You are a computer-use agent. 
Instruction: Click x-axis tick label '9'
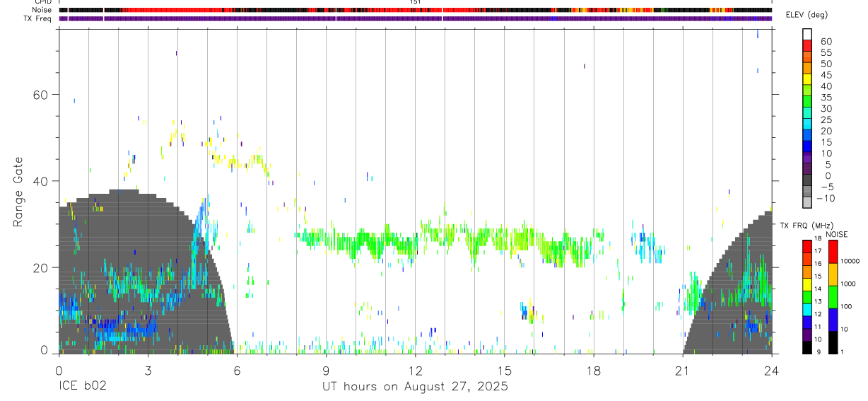click(x=326, y=370)
